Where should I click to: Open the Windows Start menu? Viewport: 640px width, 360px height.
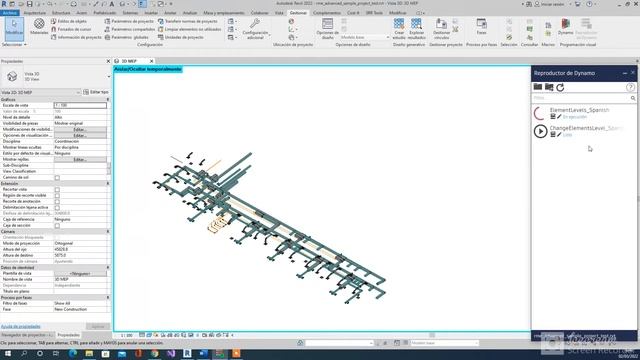pyautogui.click(x=7, y=353)
